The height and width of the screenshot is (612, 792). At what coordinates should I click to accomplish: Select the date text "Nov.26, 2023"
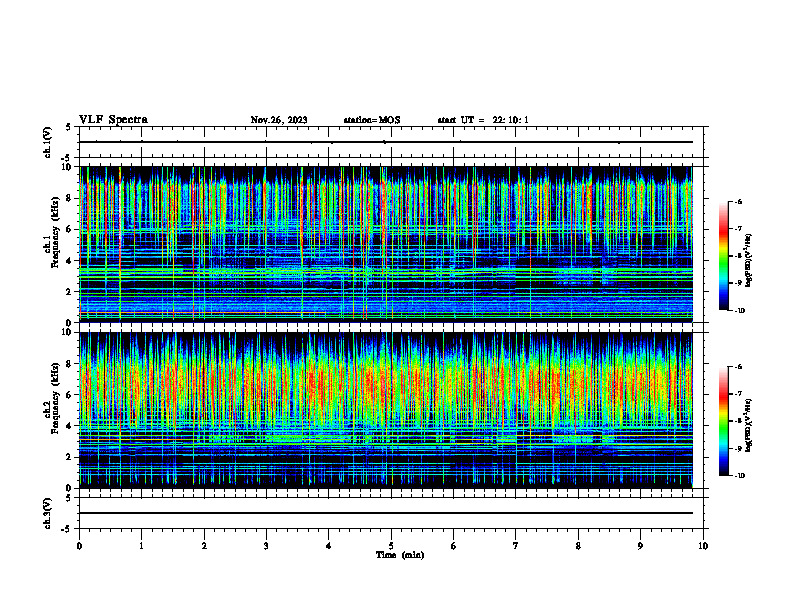point(279,120)
